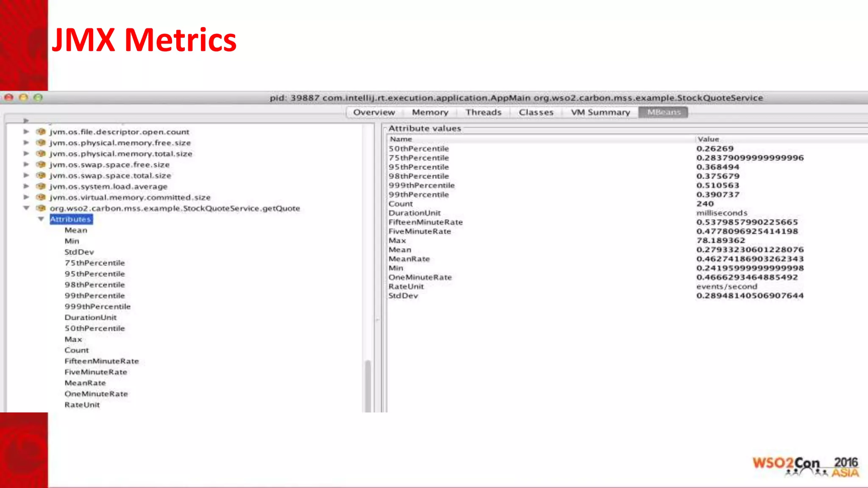Open the VM Summary tab
This screenshot has height=488, width=868.
[601, 112]
